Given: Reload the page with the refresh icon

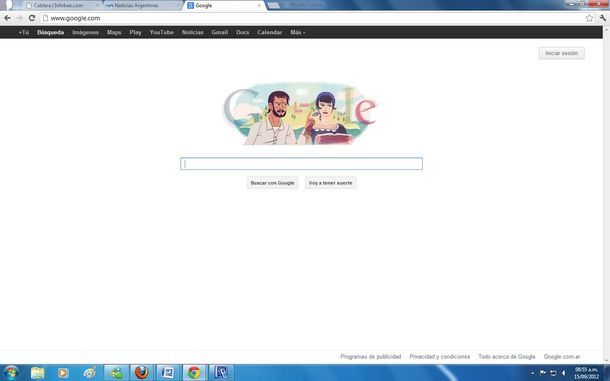Looking at the screenshot, I should pos(32,18).
